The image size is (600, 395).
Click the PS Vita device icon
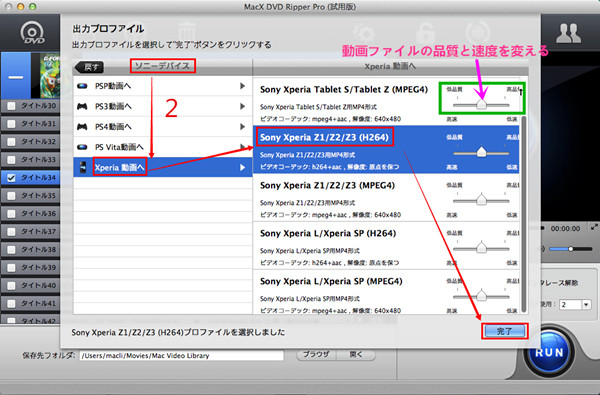[82, 147]
